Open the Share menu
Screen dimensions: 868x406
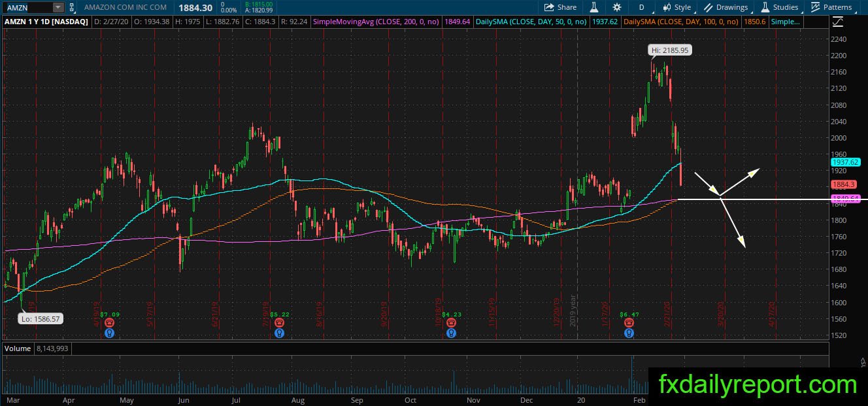click(x=561, y=7)
